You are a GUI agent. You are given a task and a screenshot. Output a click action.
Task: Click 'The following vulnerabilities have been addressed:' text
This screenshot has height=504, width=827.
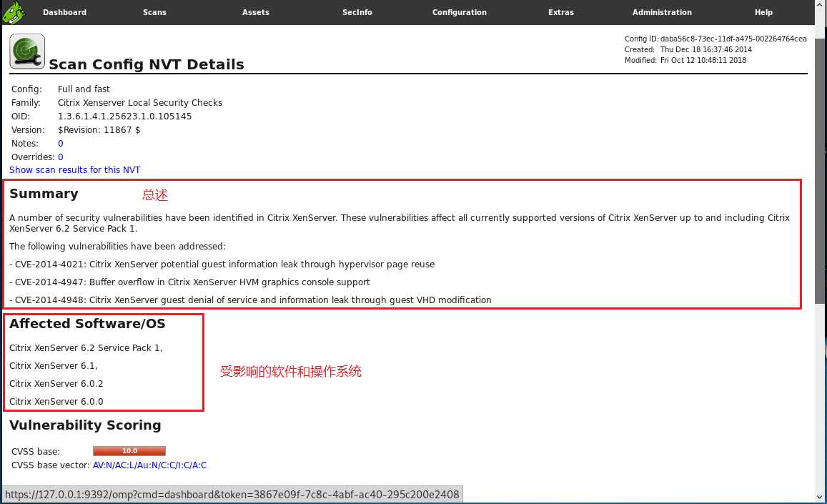118,247
